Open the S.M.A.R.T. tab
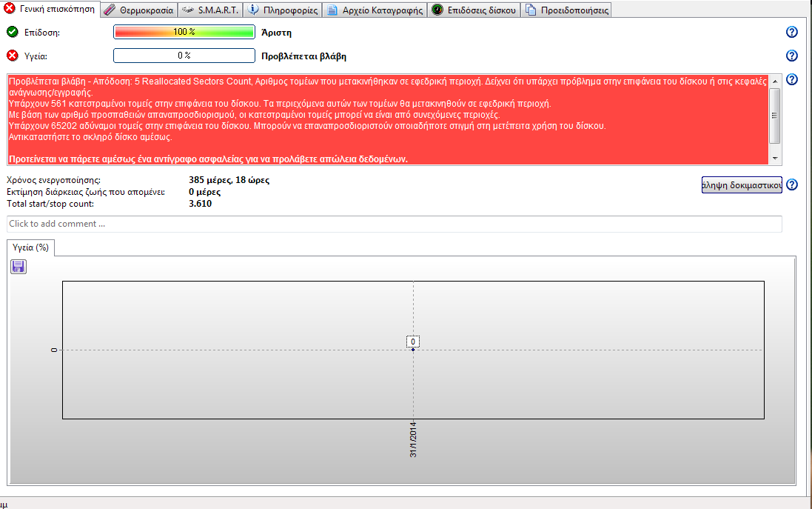This screenshot has width=812, height=509. click(x=211, y=10)
